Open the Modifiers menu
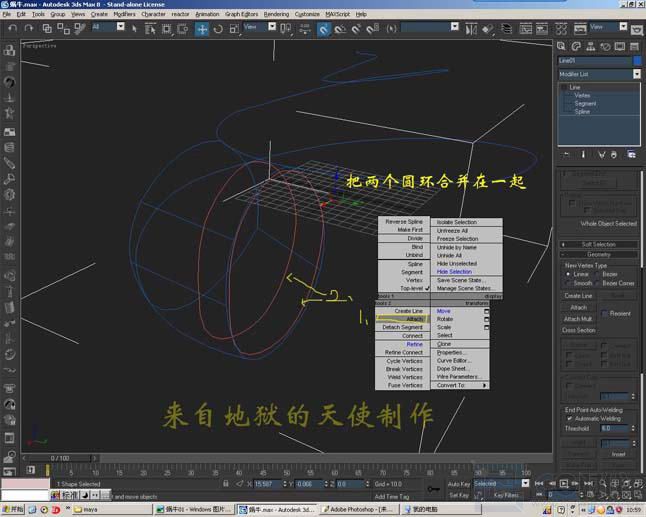 (124, 14)
